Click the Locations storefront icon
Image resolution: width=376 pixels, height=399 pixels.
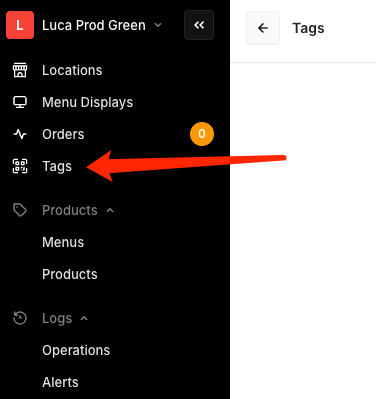pos(20,70)
